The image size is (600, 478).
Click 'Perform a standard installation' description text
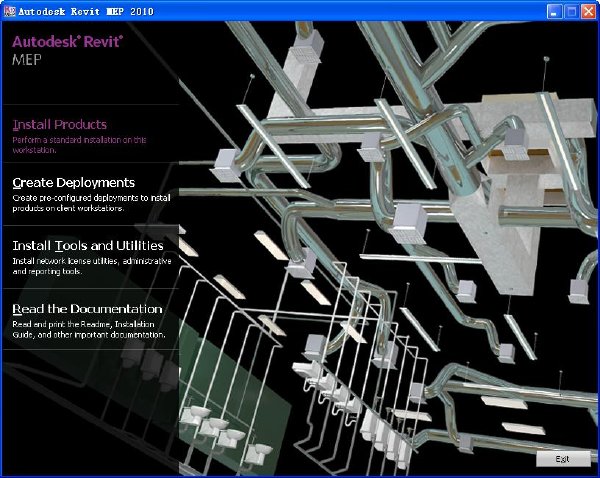tap(79, 145)
